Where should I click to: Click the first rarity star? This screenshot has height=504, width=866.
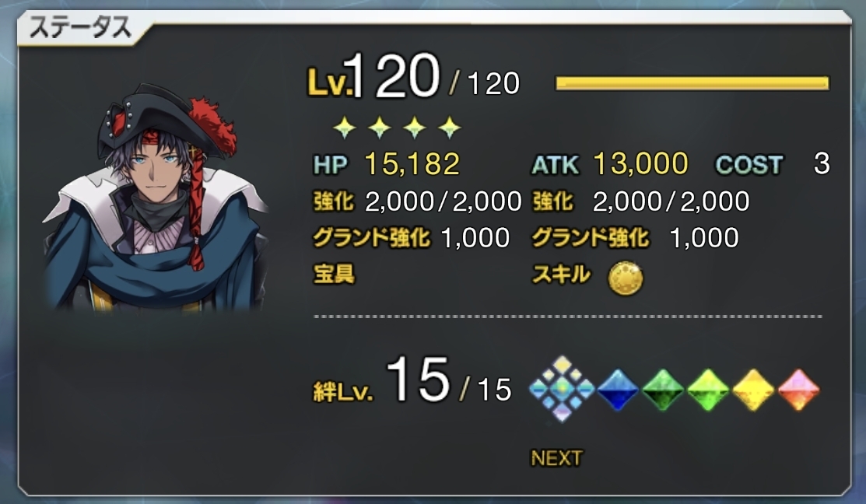point(344,128)
